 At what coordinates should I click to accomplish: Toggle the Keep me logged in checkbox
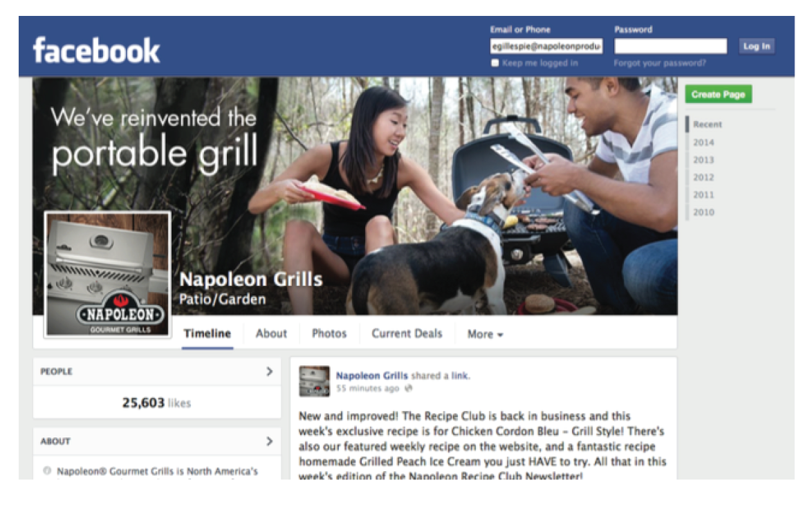[x=495, y=63]
